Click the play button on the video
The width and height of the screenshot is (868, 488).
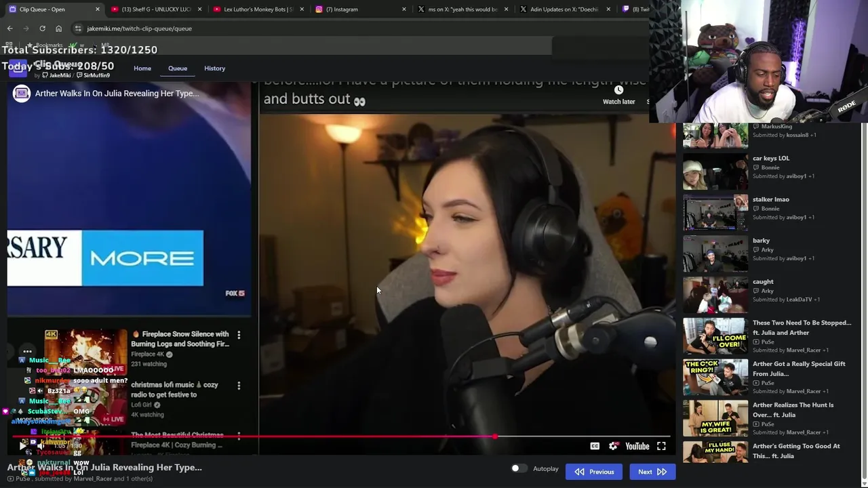[x=23, y=446]
